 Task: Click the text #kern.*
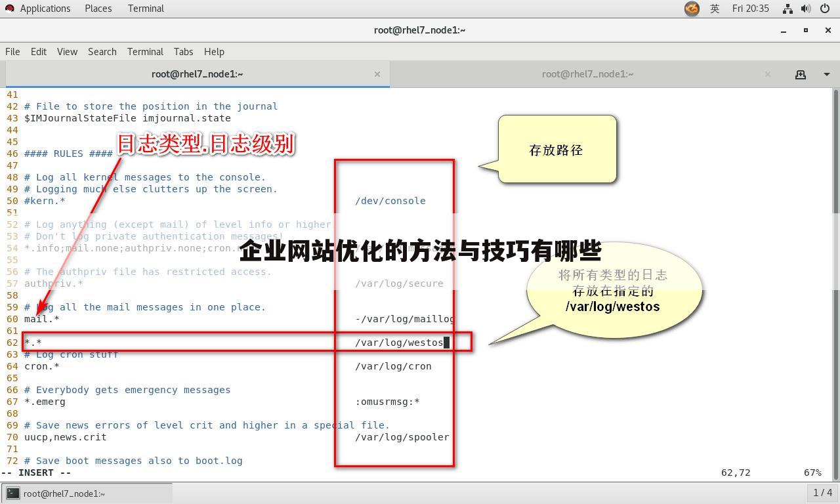pos(45,201)
